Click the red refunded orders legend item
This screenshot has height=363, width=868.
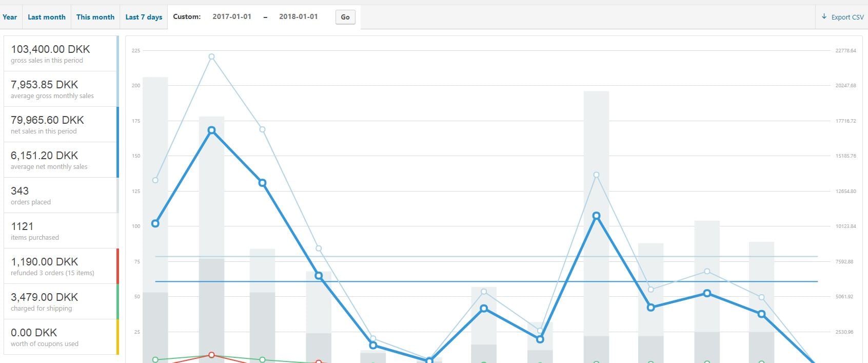(61, 266)
